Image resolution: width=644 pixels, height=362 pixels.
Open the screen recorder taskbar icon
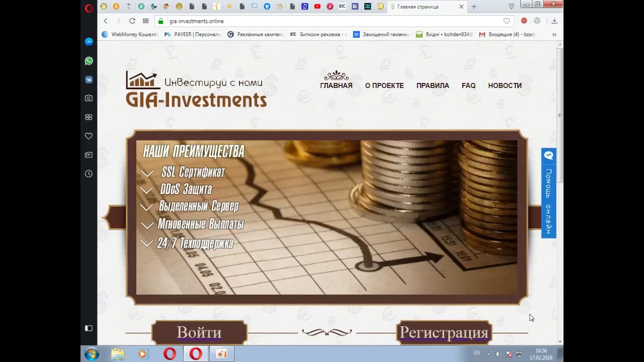(x=222, y=354)
